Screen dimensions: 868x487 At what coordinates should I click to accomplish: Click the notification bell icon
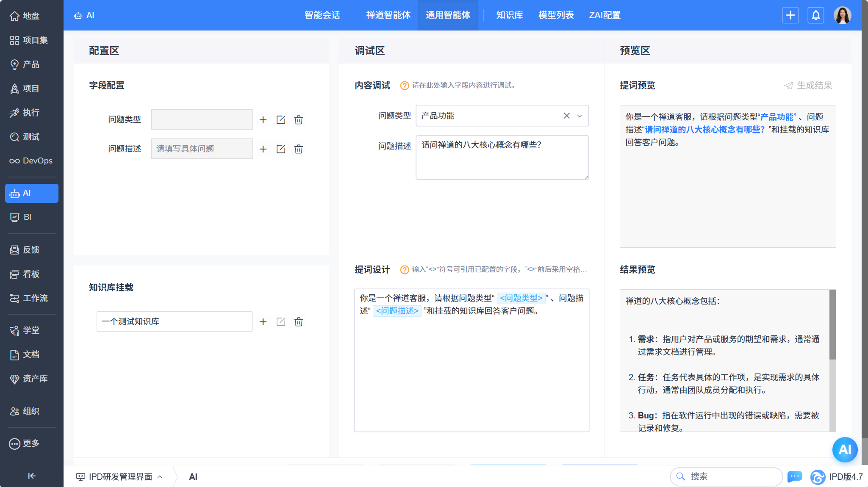(816, 15)
